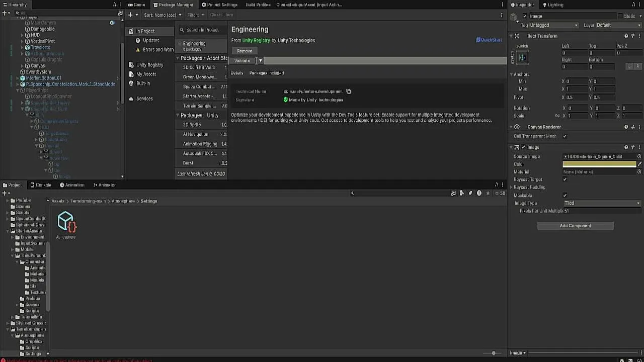Screen dimensions: 644x362
Task: Expand the Raycast Padding foldout
Action: [x=512, y=187]
